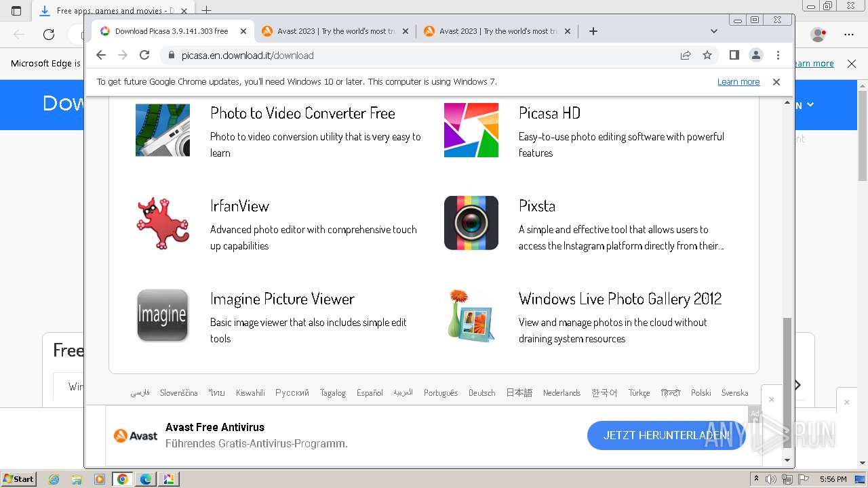Switch language to Svenska

734,393
